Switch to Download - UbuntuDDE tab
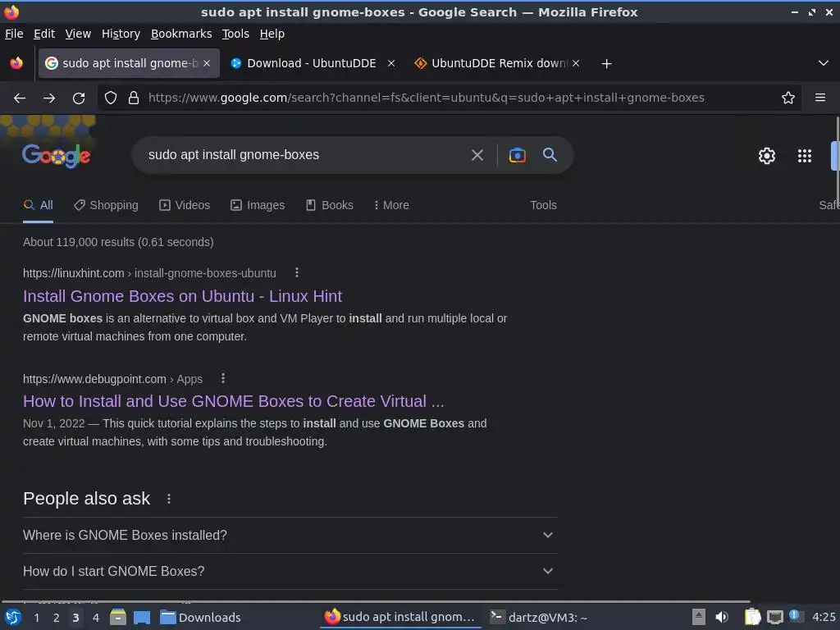The image size is (840, 630). 313,63
